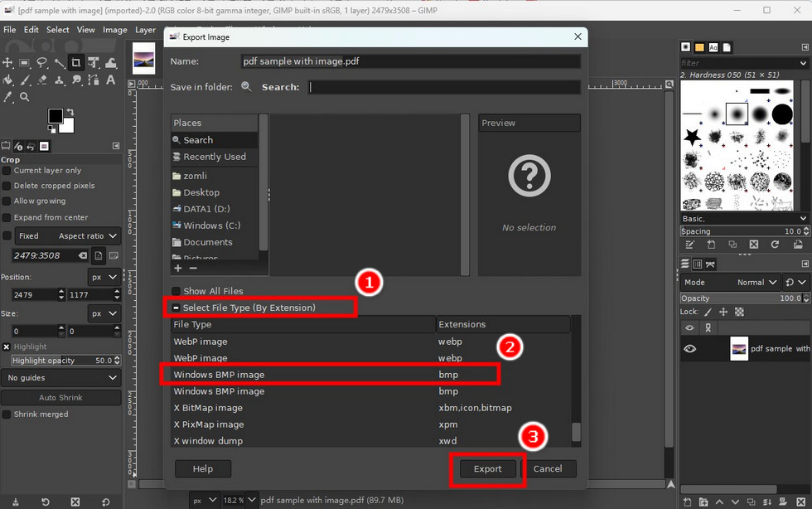Click the pdf sample with image layer thumbnail
This screenshot has height=509, width=812.
(738, 348)
